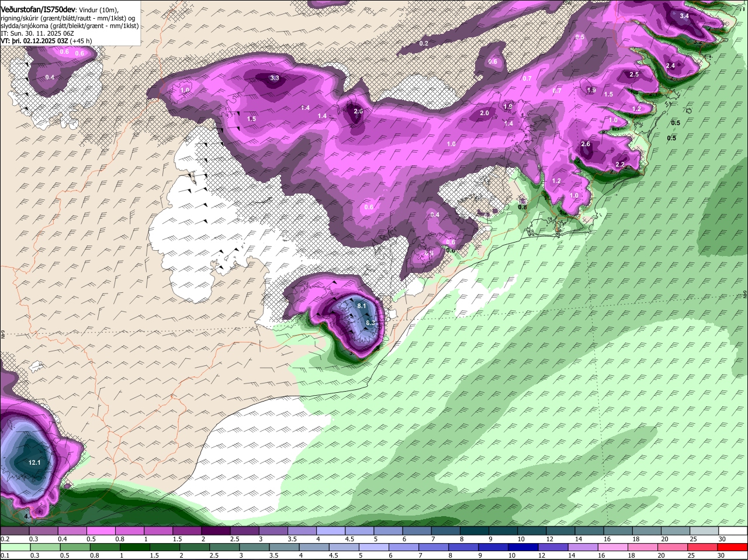Viewport: 748px width, 560px height.
Task: Click the 3.4 value near the top right corner
Action: 684,16
